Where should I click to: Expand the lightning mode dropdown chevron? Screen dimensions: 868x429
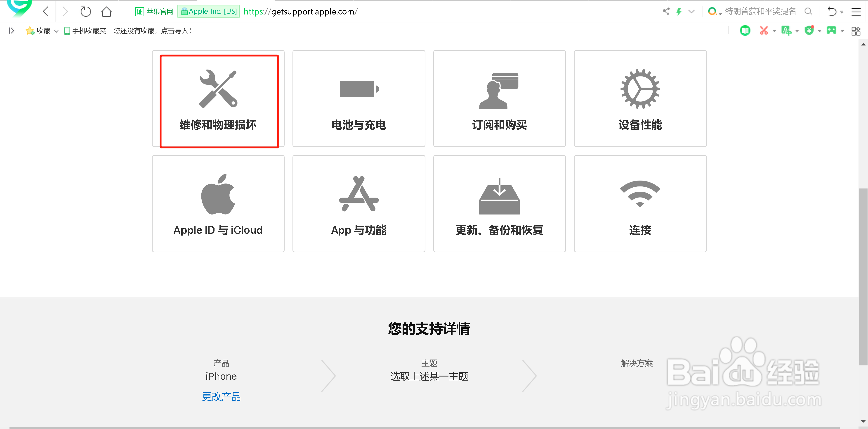pos(692,11)
